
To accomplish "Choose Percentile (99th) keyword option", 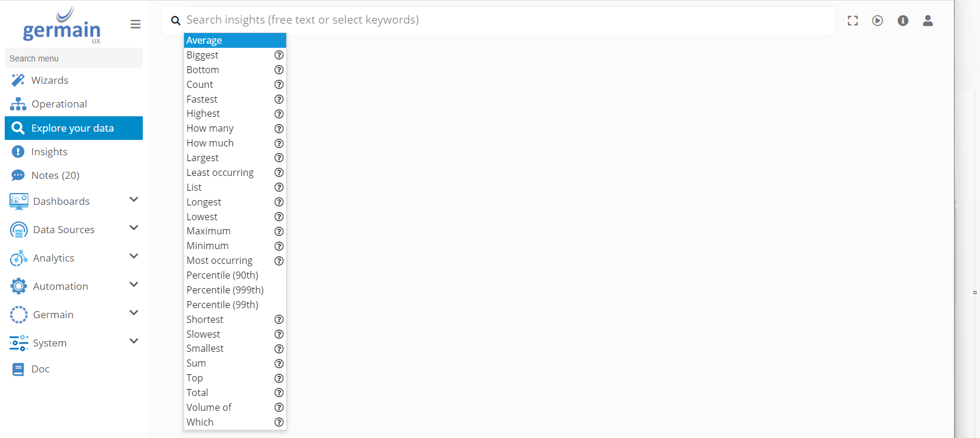I will tap(222, 305).
